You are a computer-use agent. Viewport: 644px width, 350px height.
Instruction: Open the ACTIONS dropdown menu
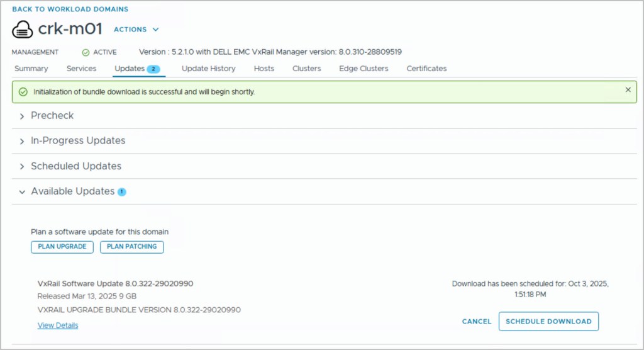136,30
